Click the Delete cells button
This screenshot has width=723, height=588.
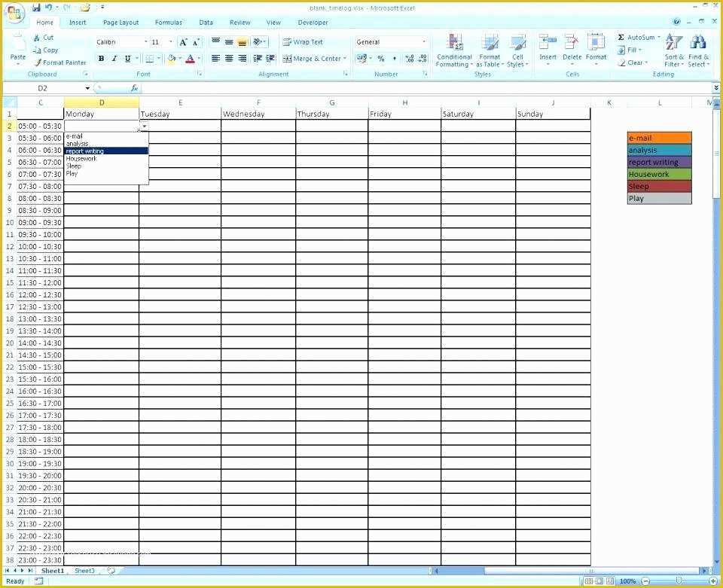tap(572, 50)
